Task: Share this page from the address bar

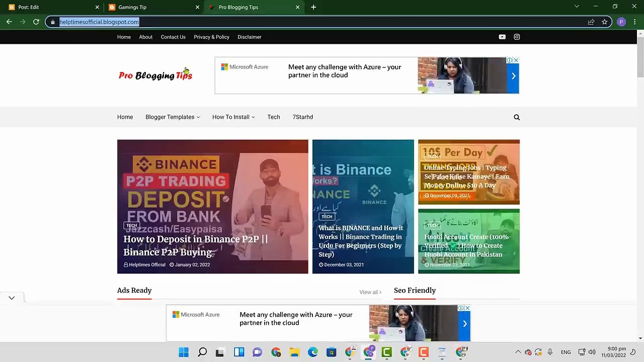Action: [x=591, y=22]
